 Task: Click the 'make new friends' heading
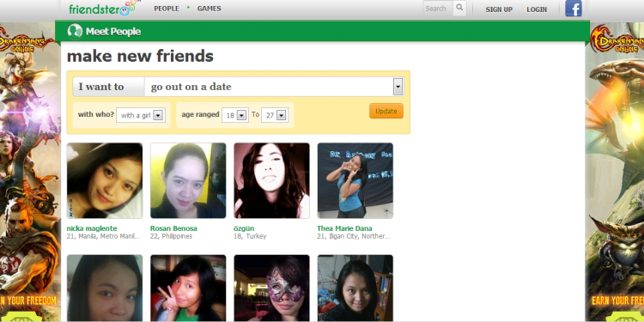tap(140, 57)
